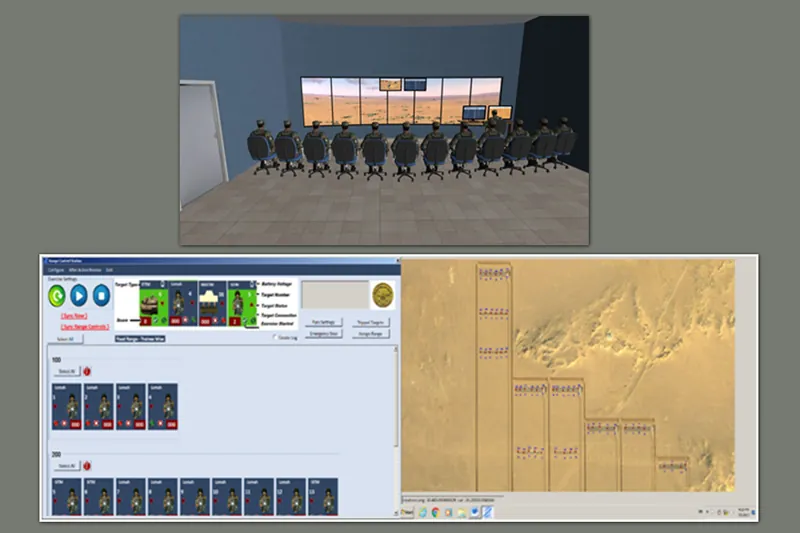This screenshot has width=800, height=533.
Task: Click the Tripped Targets button
Action: pyautogui.click(x=370, y=322)
